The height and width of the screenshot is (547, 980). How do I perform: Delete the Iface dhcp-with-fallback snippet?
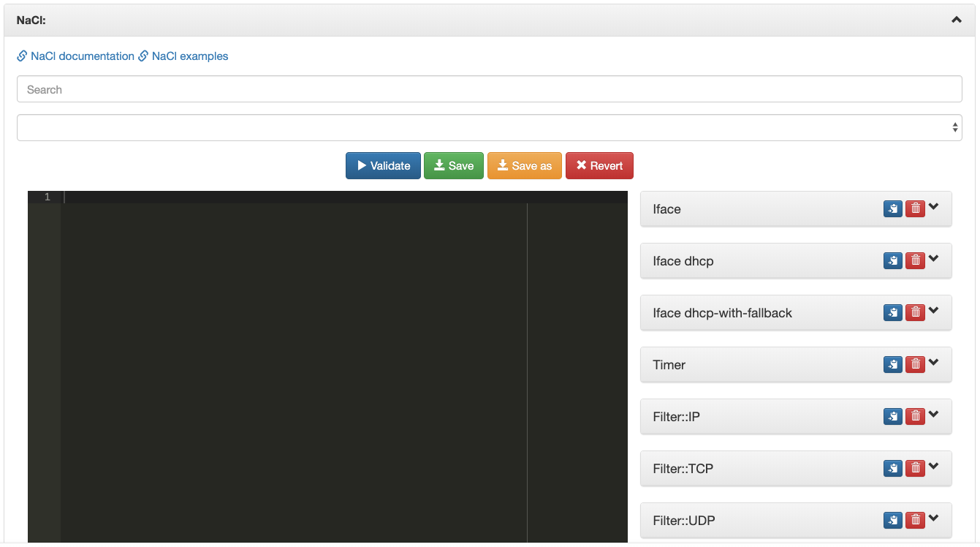coord(915,312)
